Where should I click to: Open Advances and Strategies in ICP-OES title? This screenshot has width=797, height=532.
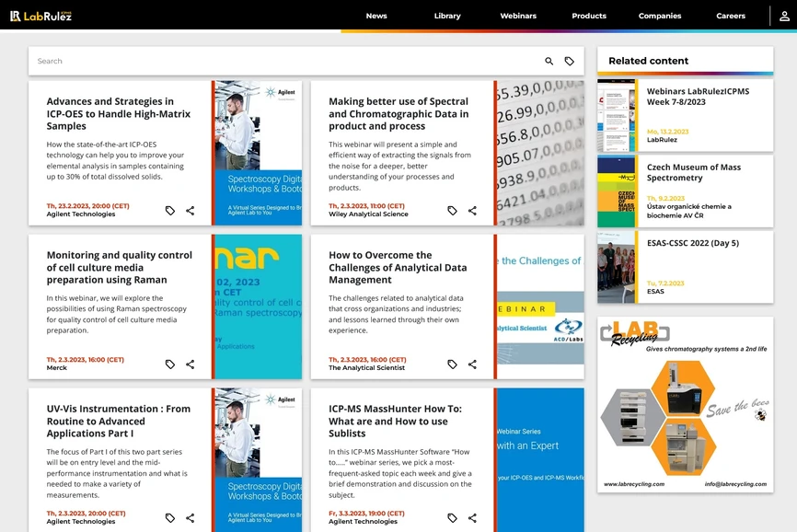(119, 114)
